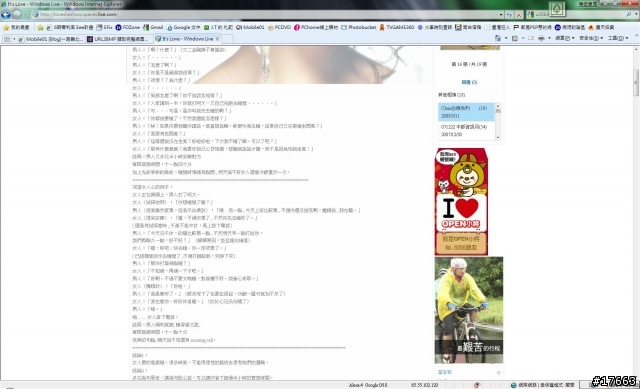
Task: Click the Alexa Google status bar text
Action: tap(368, 385)
